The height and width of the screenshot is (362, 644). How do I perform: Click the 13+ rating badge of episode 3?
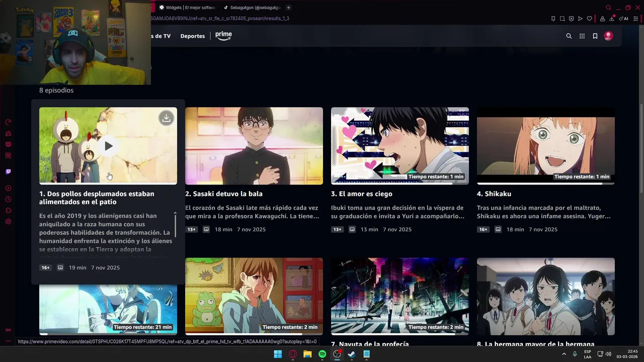click(337, 229)
